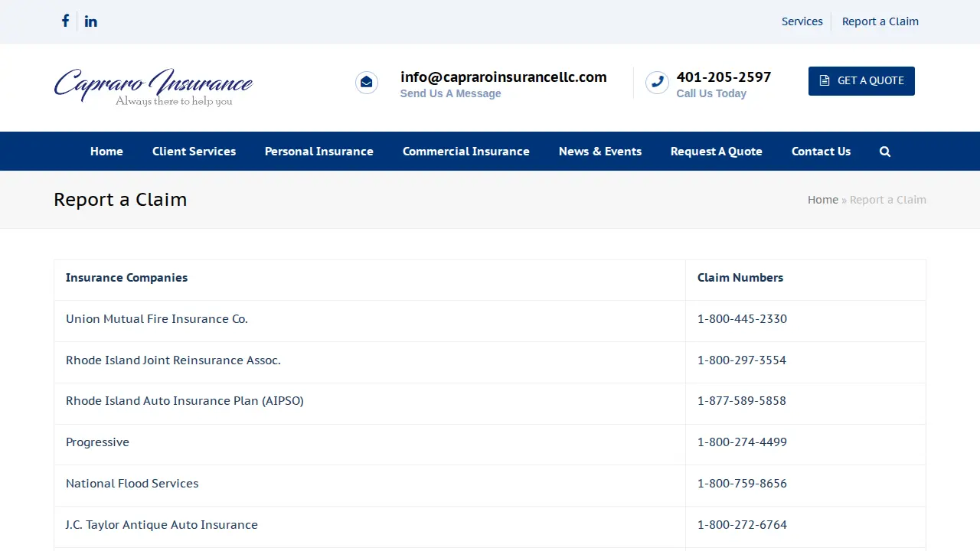Image resolution: width=980 pixels, height=551 pixels.
Task: Select the National Flood Services cell
Action: pos(370,484)
